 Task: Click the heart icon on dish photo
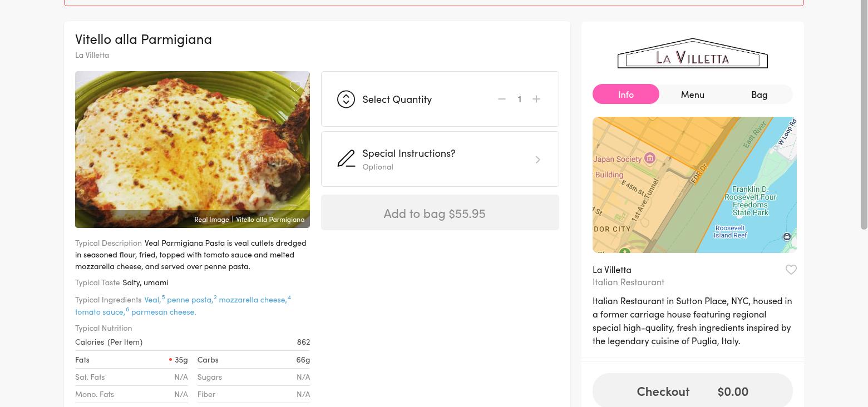(295, 86)
